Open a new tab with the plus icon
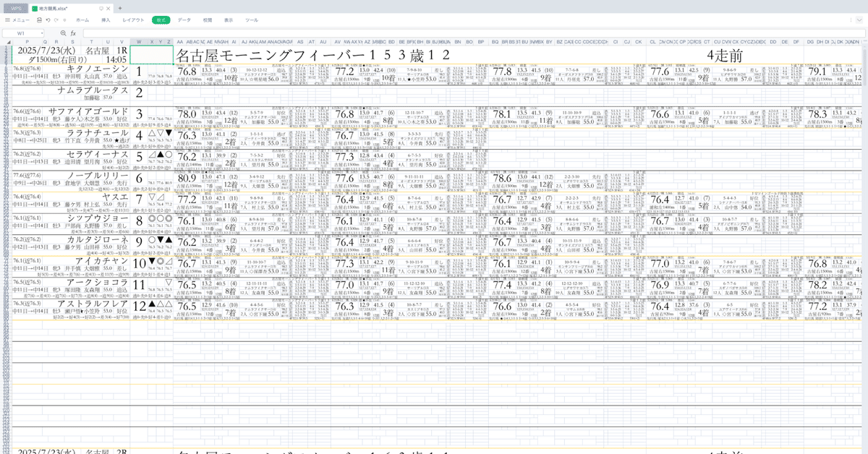This screenshot has width=868, height=454. pyautogui.click(x=120, y=7)
